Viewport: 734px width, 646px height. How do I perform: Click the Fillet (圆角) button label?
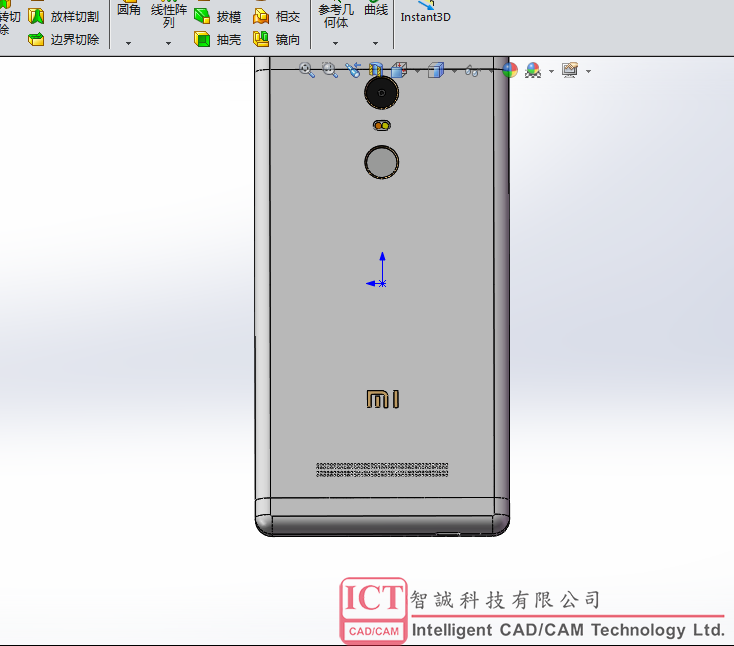click(x=128, y=9)
